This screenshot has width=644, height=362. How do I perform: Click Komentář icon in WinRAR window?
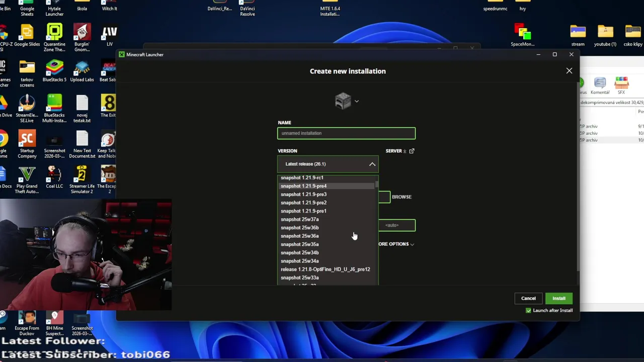pos(600,86)
